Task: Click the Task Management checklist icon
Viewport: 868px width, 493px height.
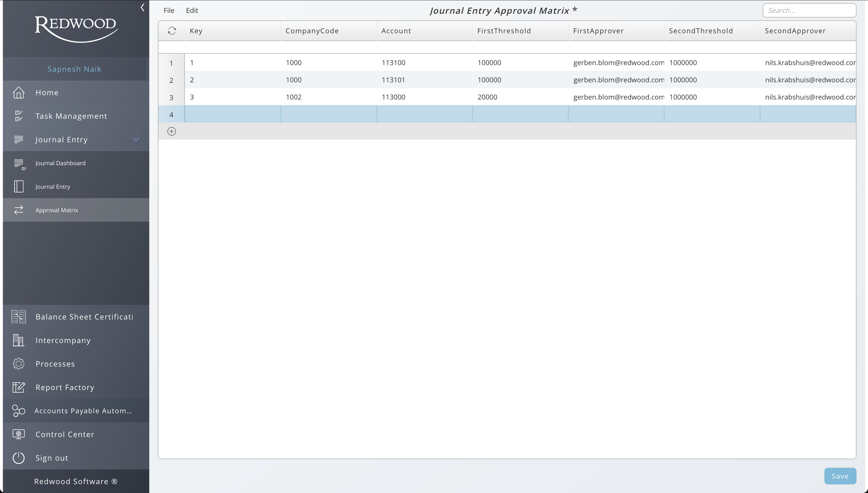Action: coord(19,116)
